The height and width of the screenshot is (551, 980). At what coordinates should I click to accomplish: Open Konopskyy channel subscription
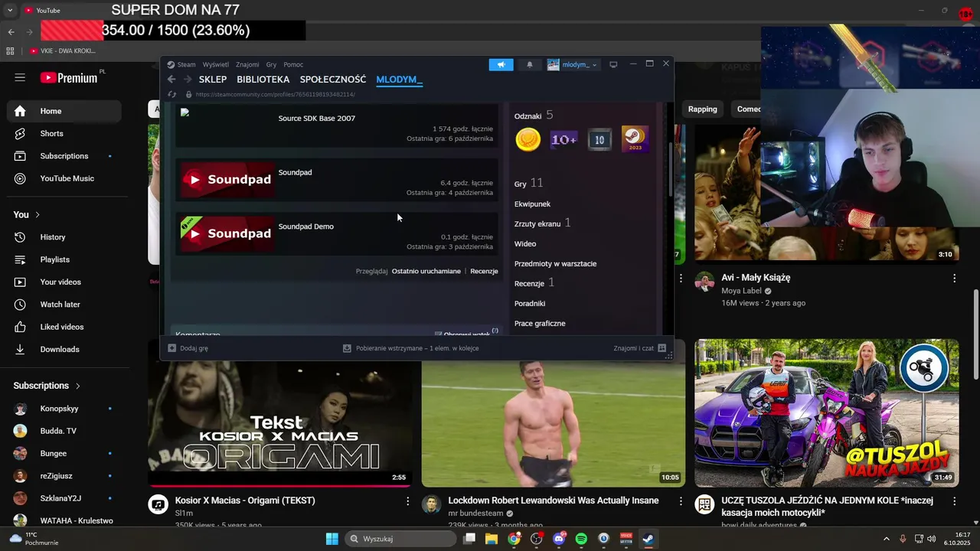[64, 409]
